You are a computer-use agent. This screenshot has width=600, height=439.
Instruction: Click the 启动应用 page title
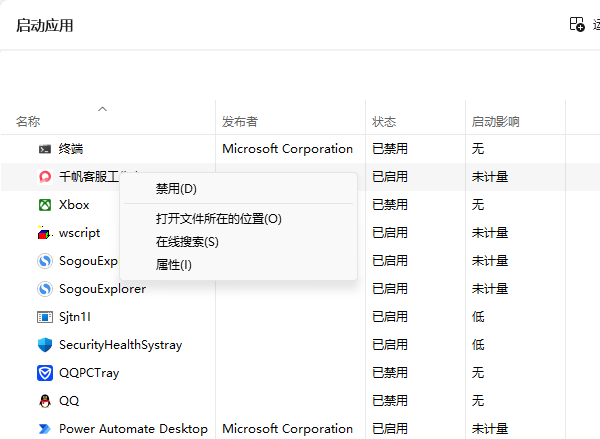[44, 26]
